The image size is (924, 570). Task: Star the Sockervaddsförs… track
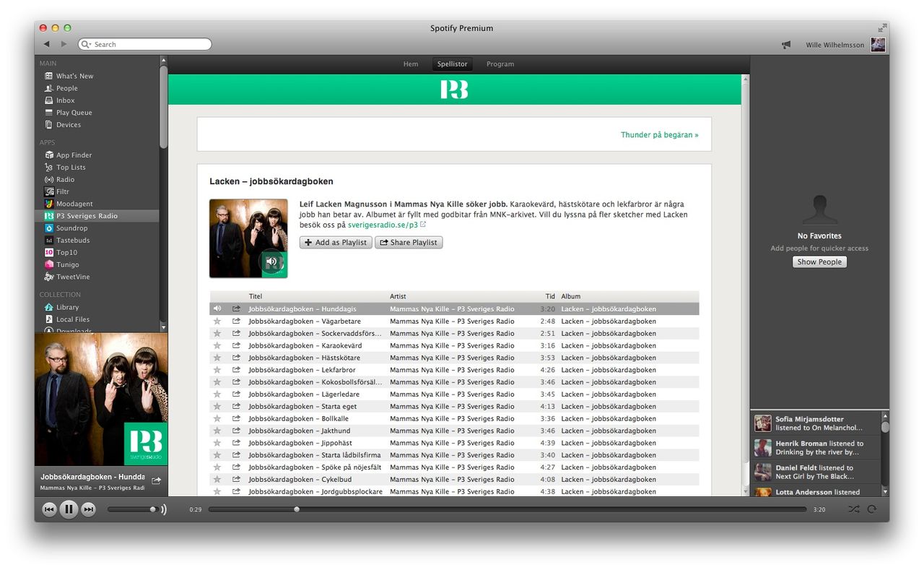pyautogui.click(x=217, y=334)
